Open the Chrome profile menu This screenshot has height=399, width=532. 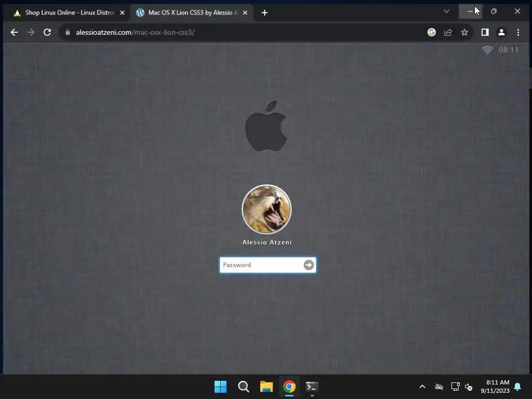point(501,32)
